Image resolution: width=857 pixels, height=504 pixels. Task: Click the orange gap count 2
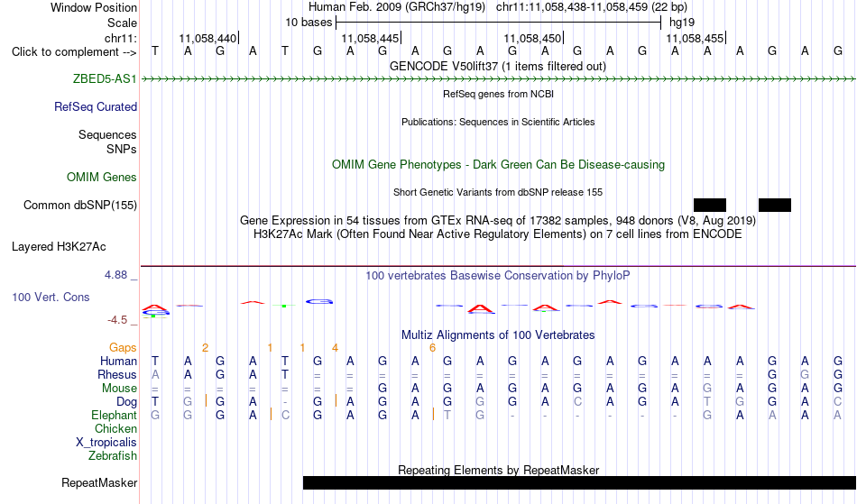tap(205, 348)
